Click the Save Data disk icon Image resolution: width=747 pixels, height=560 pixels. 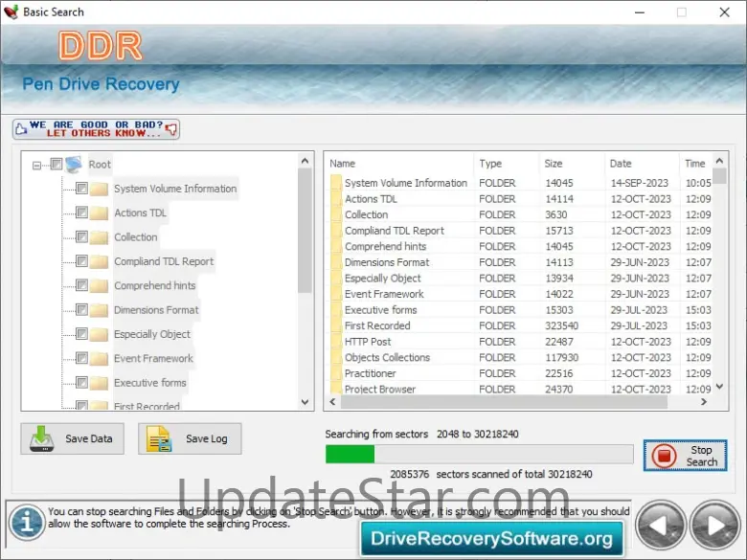(42, 438)
